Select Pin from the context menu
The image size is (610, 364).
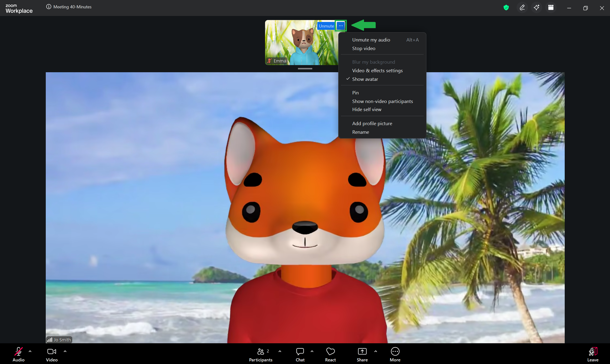click(x=382, y=92)
